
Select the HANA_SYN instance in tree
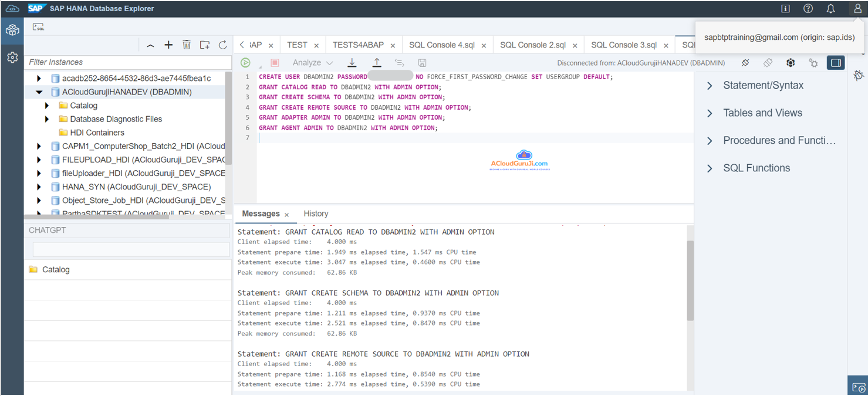pos(136,187)
